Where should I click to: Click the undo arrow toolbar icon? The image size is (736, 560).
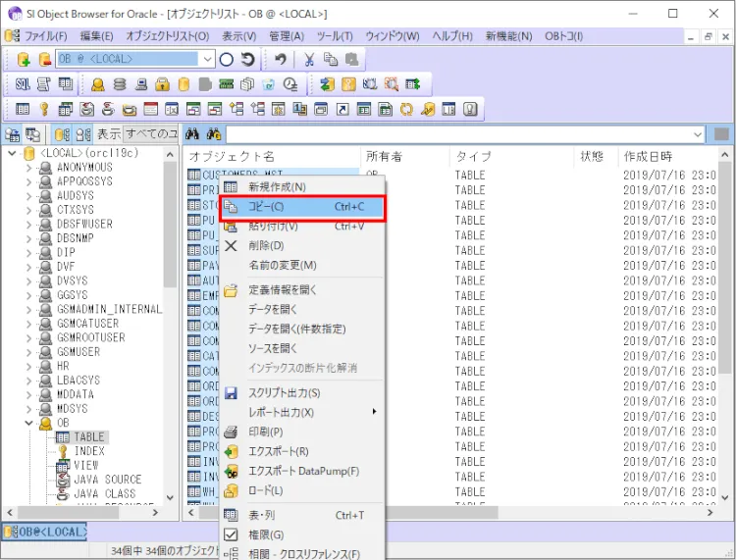point(281,59)
